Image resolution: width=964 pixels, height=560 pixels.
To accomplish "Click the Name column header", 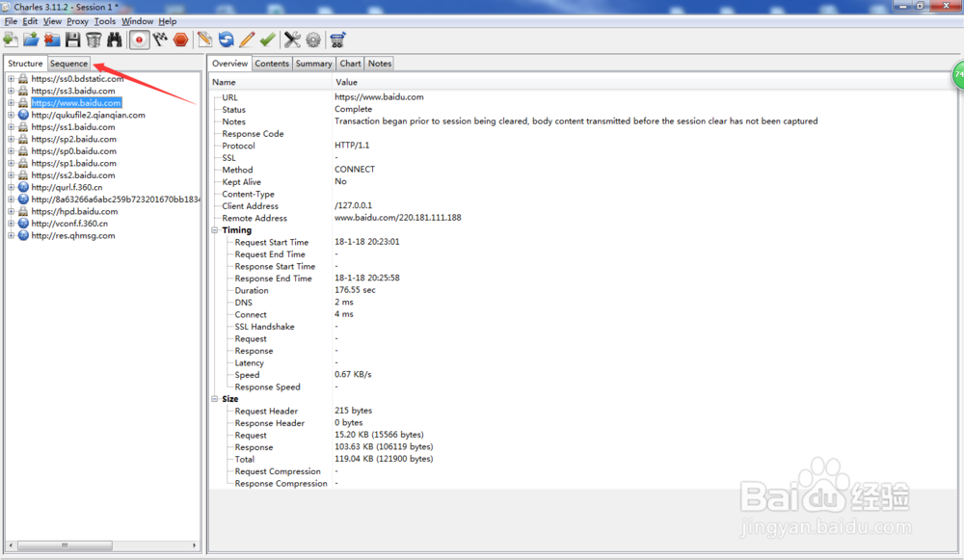I will click(x=271, y=82).
